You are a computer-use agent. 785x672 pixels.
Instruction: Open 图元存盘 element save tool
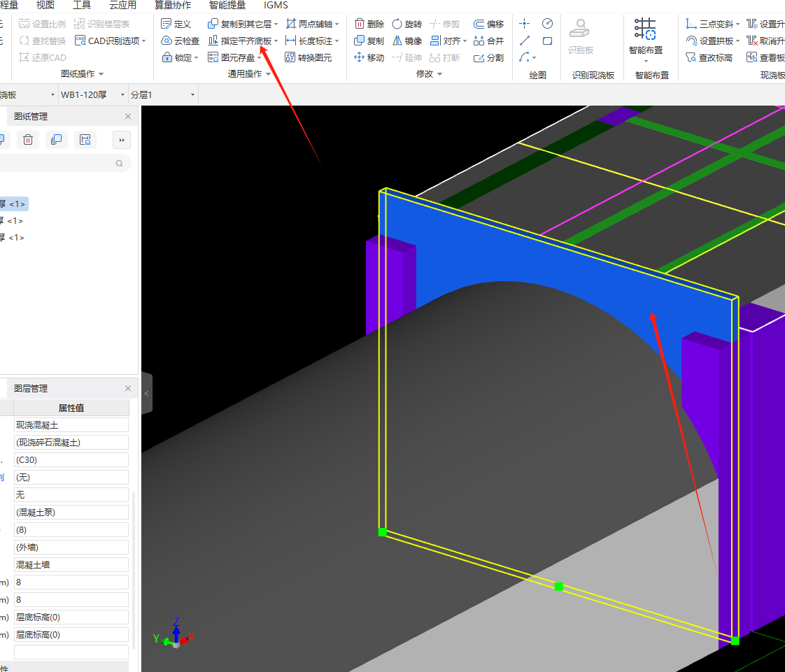tap(234, 58)
